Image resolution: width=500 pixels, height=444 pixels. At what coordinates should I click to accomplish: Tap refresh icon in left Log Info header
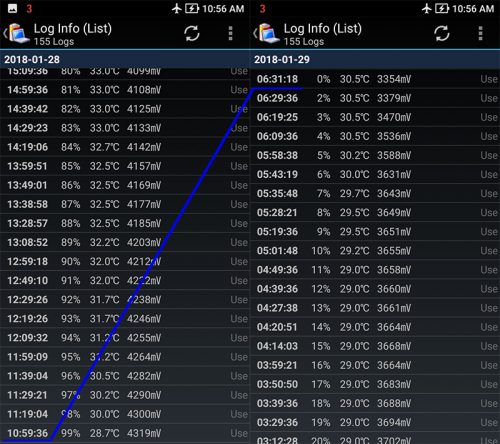192,33
